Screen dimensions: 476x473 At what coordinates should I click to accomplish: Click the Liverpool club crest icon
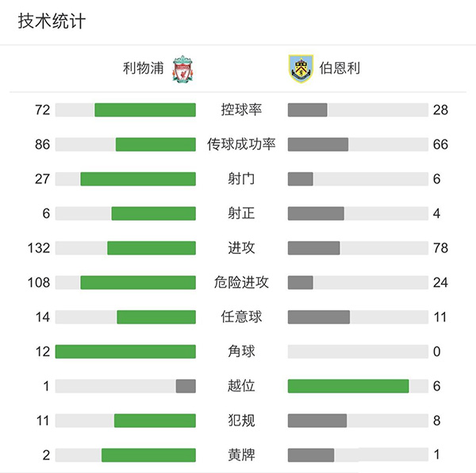182,68
